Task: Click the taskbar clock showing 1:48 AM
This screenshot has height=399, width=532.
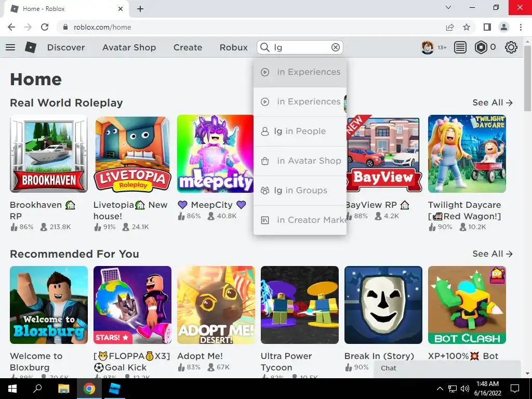Action: 487,389
